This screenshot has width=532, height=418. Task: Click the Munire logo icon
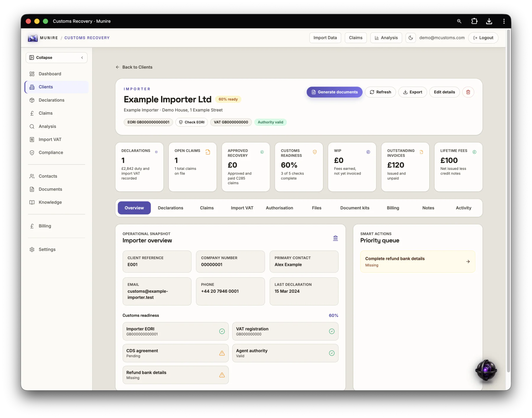(33, 38)
